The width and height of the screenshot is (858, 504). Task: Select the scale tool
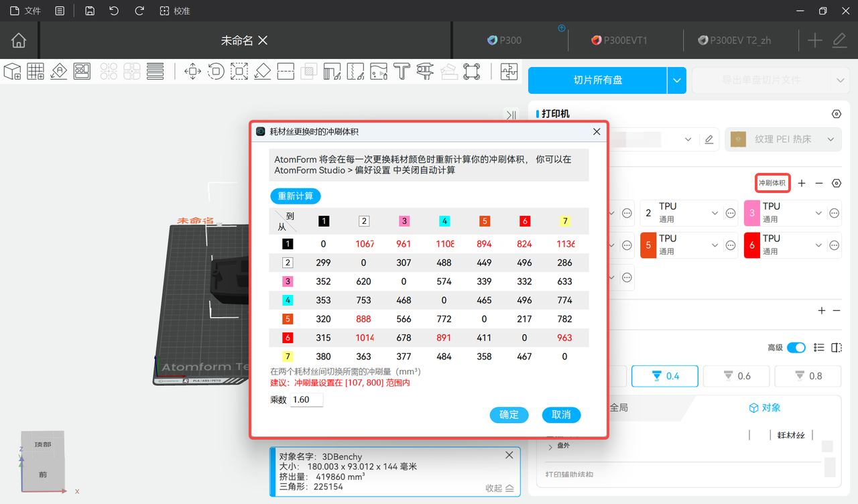239,71
